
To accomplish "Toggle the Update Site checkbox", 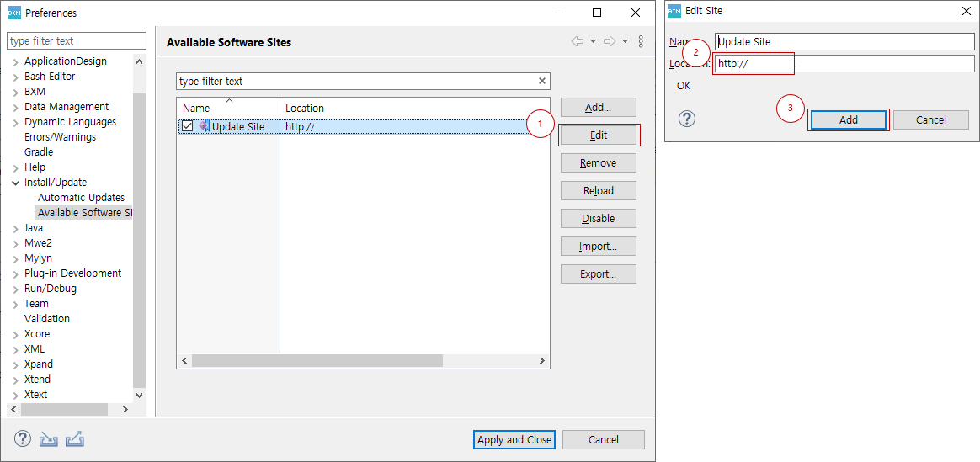I will coord(188,126).
